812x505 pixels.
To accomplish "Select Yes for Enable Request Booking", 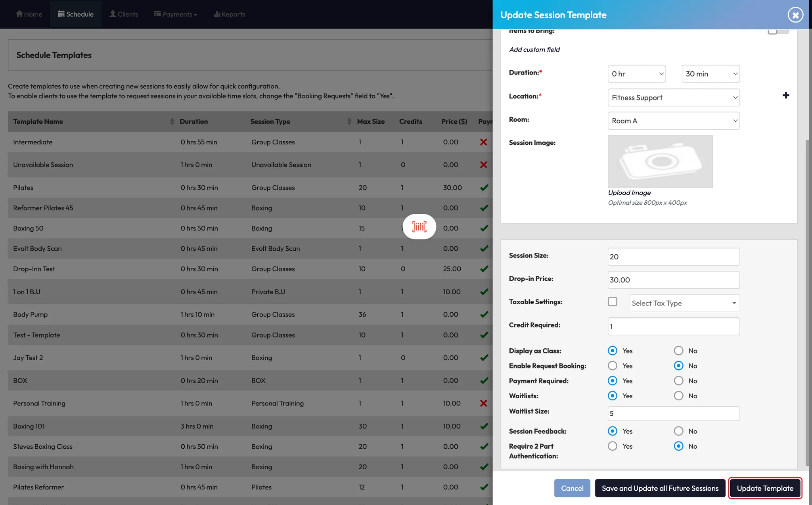I will click(613, 366).
